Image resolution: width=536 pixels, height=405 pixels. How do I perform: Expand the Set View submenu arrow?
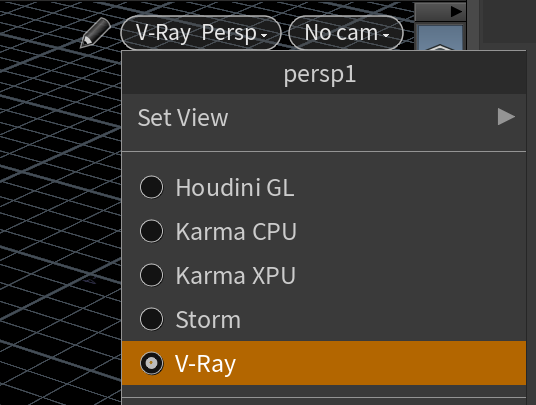(506, 117)
